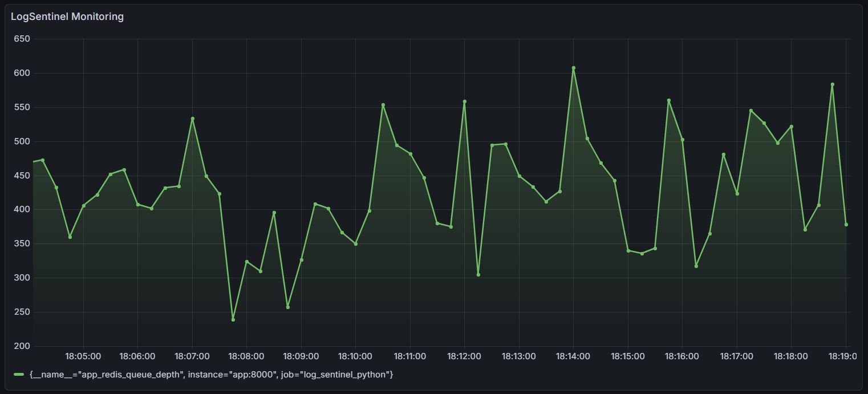Toggle the app_redis_queue_depth series in legend
The width and height of the screenshot is (868, 394).
(211, 375)
